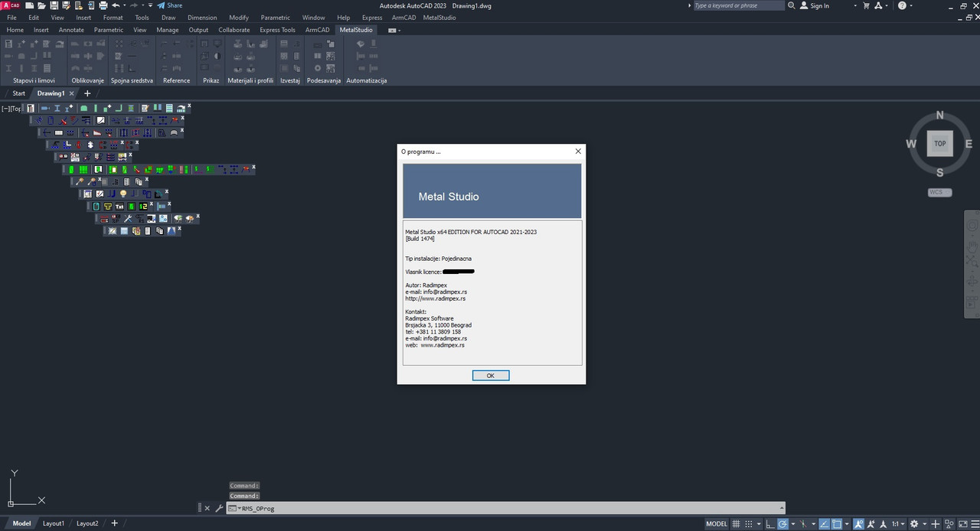Click the command line customize wrench icon
This screenshot has height=531, width=980.
[x=219, y=508]
